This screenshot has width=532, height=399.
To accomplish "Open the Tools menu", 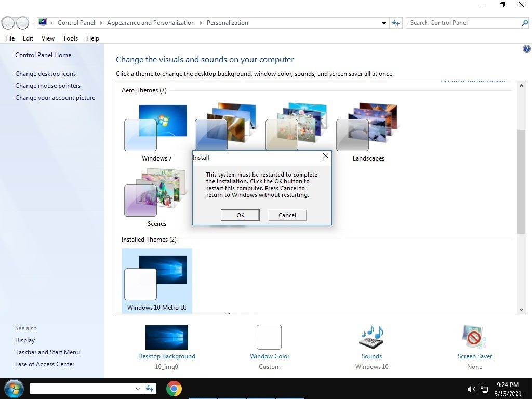I will click(x=70, y=38).
